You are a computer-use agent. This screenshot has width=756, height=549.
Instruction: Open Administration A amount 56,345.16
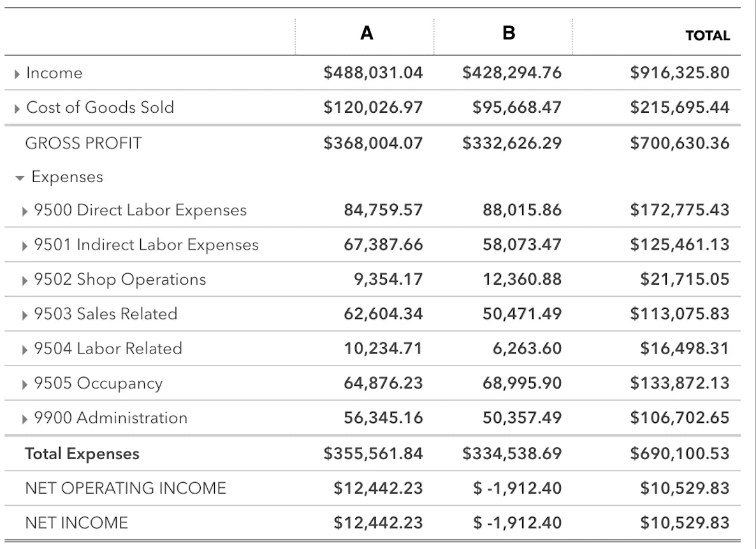[383, 418]
